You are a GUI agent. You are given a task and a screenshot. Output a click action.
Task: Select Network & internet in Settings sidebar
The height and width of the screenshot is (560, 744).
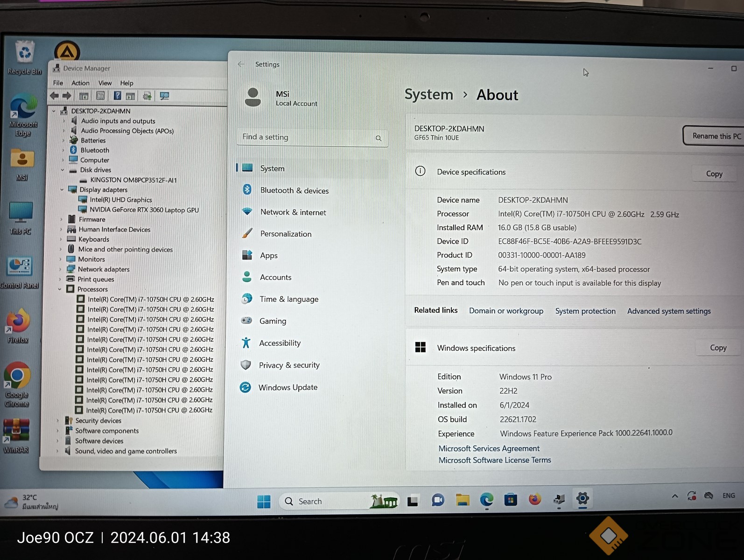(x=312, y=212)
